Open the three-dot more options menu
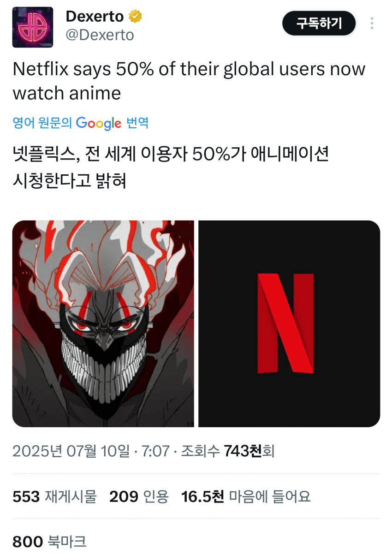Screen dimensions: 392x555 tap(372, 23)
